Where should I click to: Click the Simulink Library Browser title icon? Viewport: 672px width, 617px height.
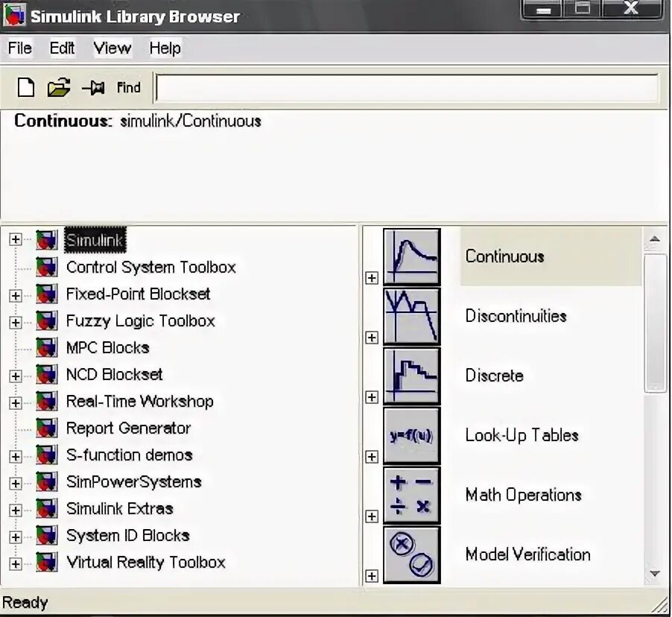[x=14, y=15]
